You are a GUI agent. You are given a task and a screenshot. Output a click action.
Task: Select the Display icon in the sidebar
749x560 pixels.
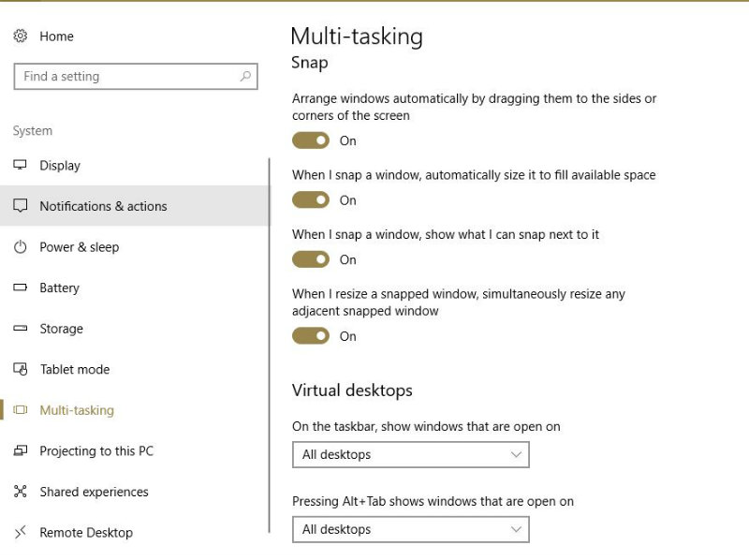coord(21,165)
